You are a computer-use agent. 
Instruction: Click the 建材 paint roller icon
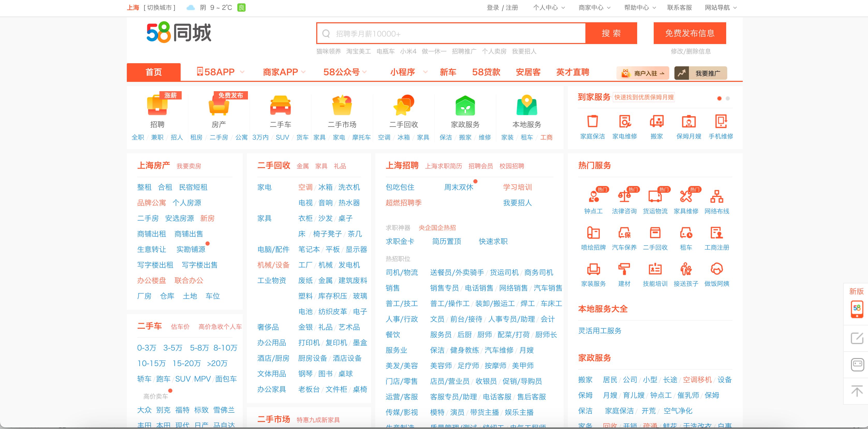(x=624, y=269)
